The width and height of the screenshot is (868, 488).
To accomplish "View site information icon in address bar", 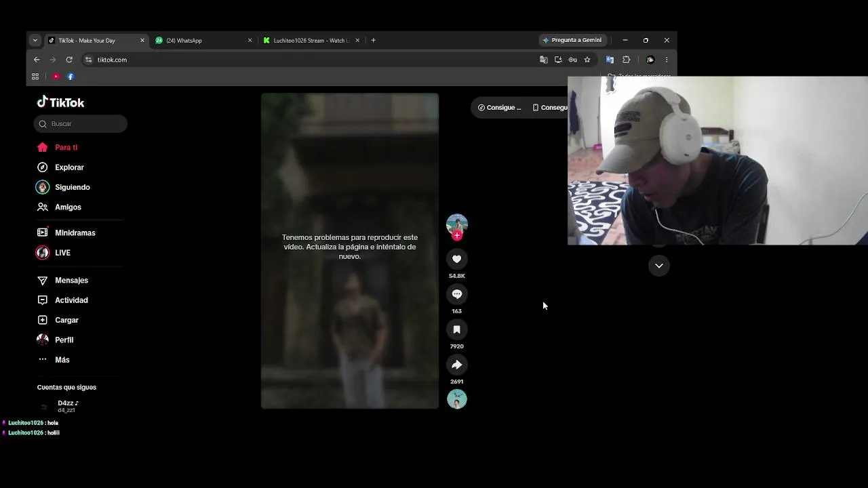I will pos(88,60).
